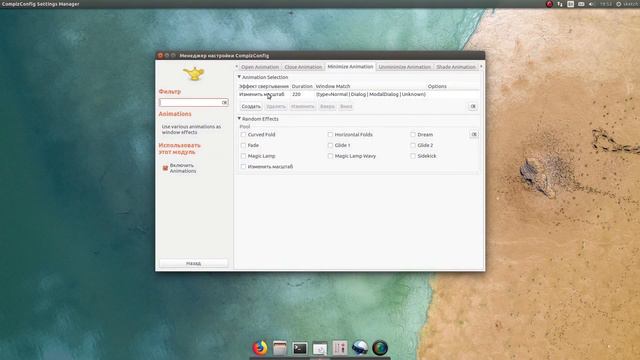
Task: Open the battery indicator in top panel
Action: coord(581,4)
